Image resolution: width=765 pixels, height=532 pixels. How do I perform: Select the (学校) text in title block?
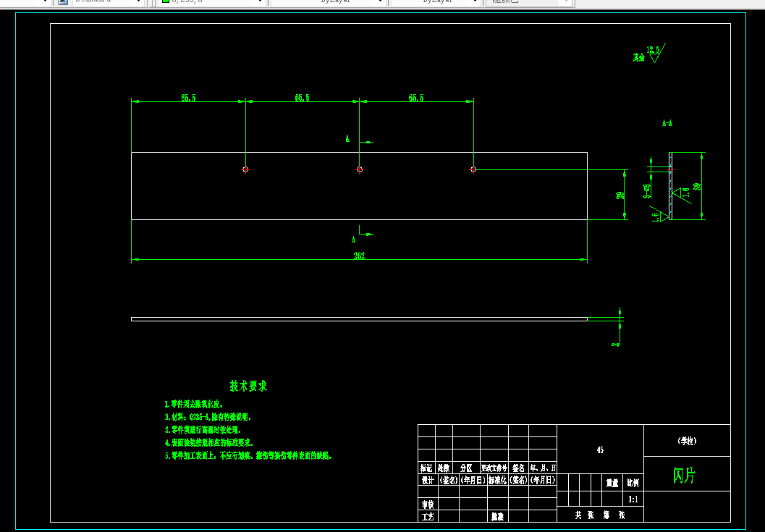pos(687,441)
